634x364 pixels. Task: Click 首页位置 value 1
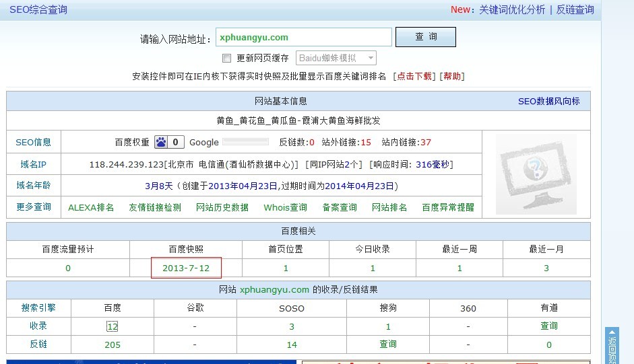click(286, 268)
